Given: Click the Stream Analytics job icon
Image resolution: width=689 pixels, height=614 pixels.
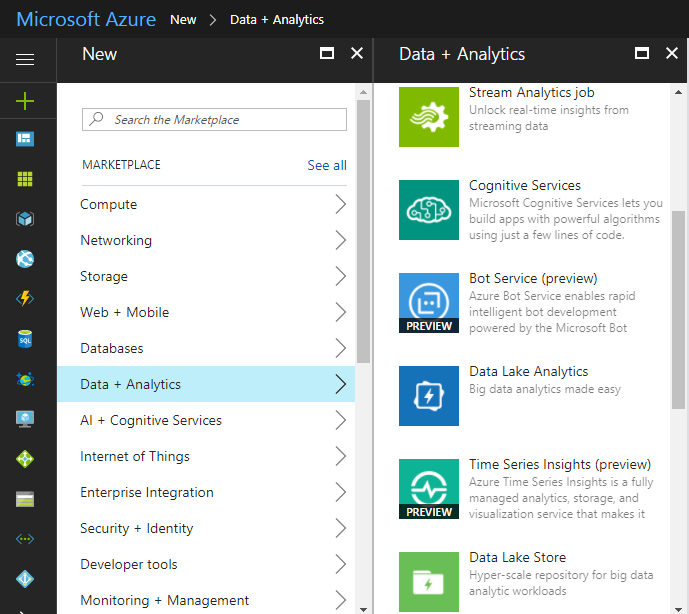Looking at the screenshot, I should (x=429, y=117).
